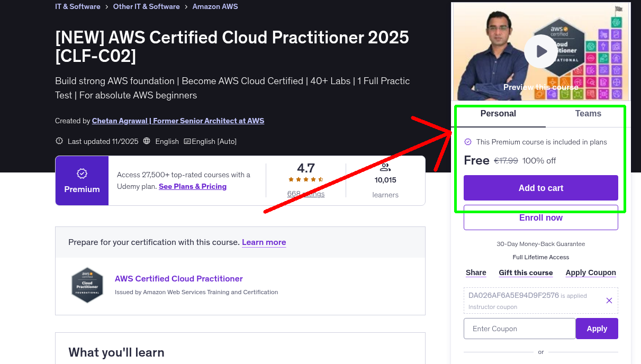Click the checkmark icon beside Premium plans note
This screenshot has height=364, width=641.
(468, 142)
